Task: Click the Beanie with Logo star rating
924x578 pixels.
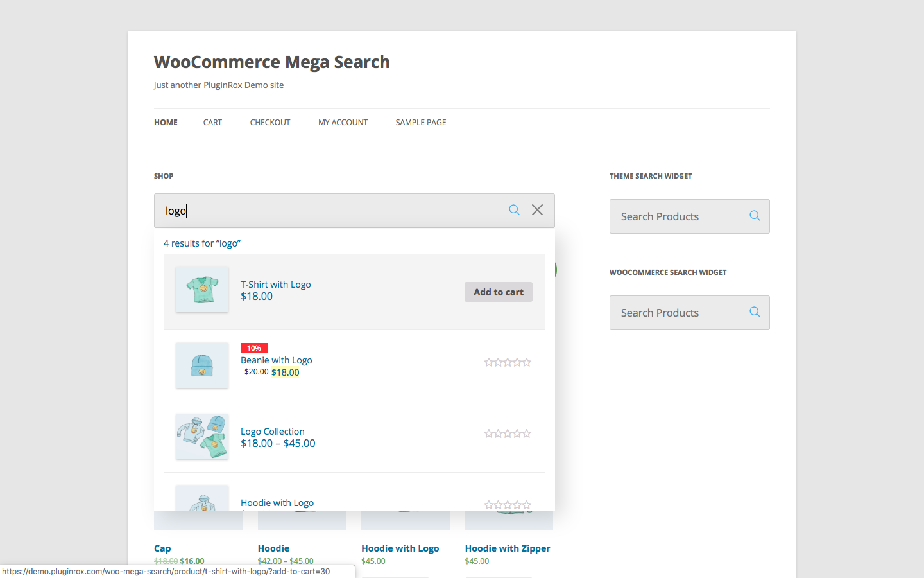Action: tap(508, 363)
